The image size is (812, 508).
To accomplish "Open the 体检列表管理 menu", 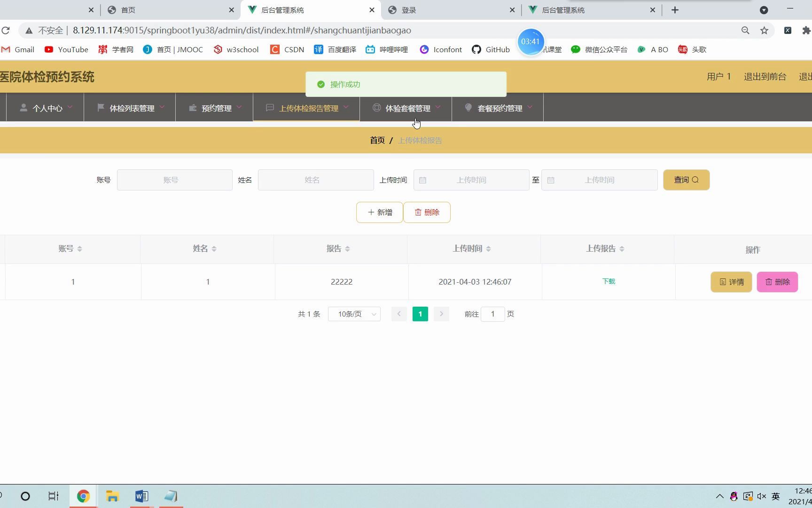I will pyautogui.click(x=130, y=108).
